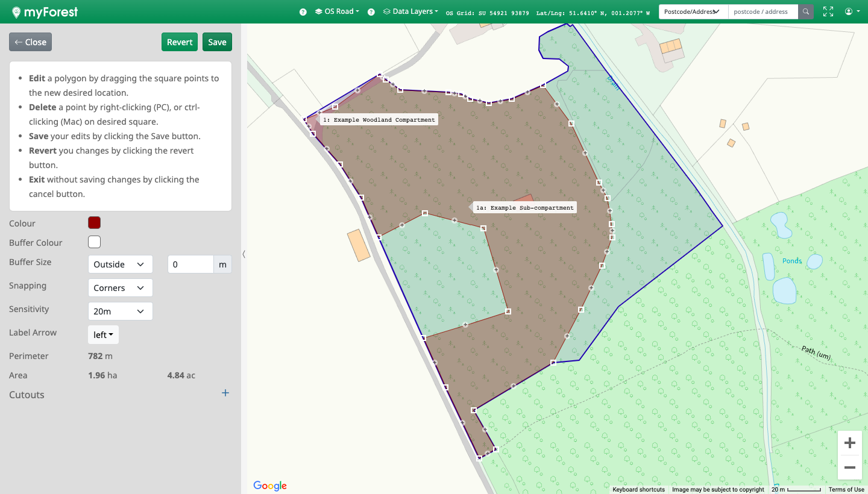This screenshot has width=868, height=494.
Task: Open the OS Road basemap menu
Action: click(x=338, y=11)
